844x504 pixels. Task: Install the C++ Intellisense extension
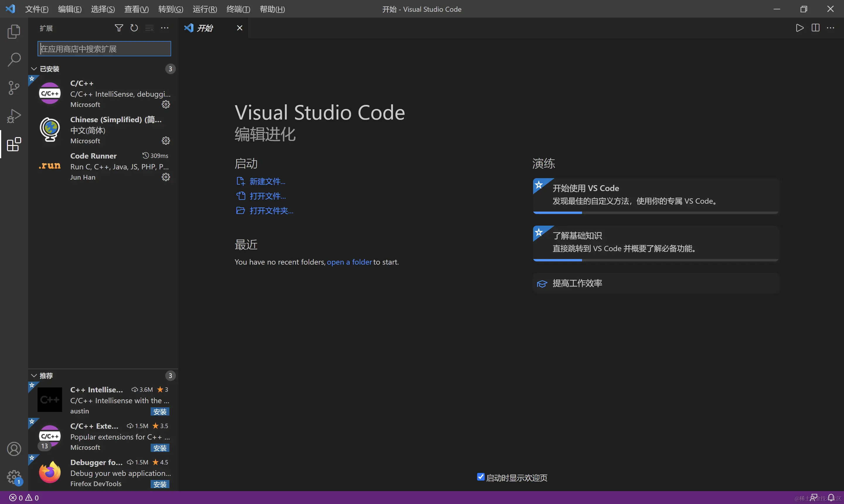160,412
